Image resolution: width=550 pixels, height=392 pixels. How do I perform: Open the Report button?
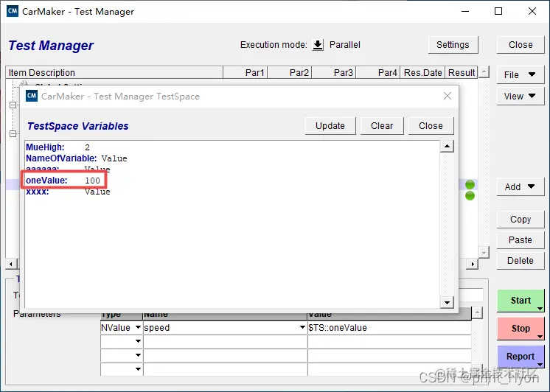coord(521,357)
